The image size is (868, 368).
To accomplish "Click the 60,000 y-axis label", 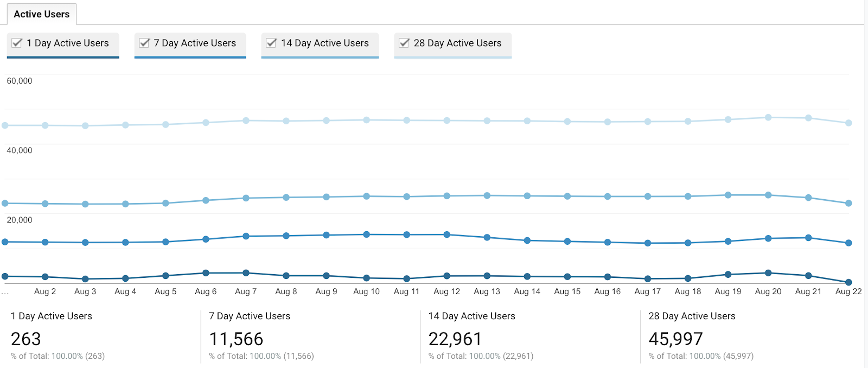I will 20,81.
